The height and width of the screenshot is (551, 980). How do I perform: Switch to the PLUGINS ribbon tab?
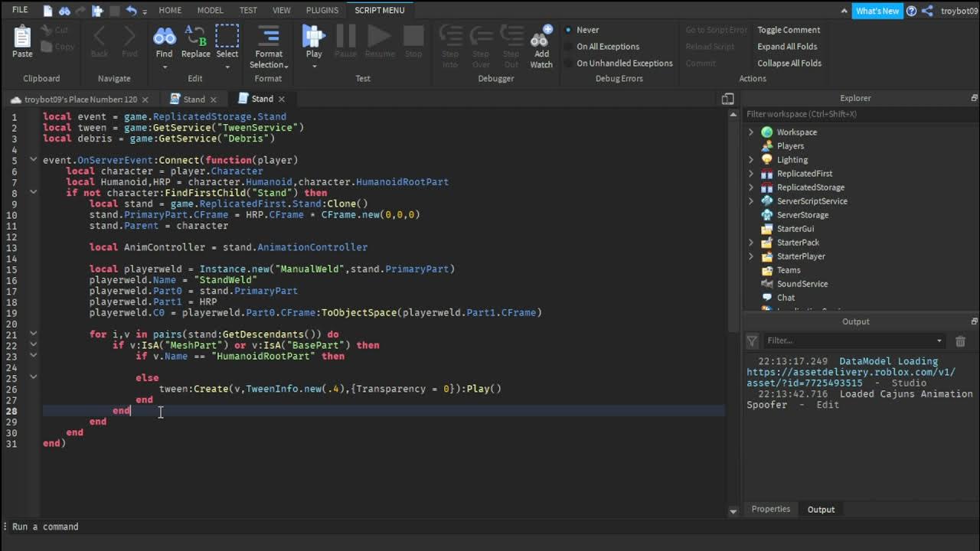tap(322, 11)
